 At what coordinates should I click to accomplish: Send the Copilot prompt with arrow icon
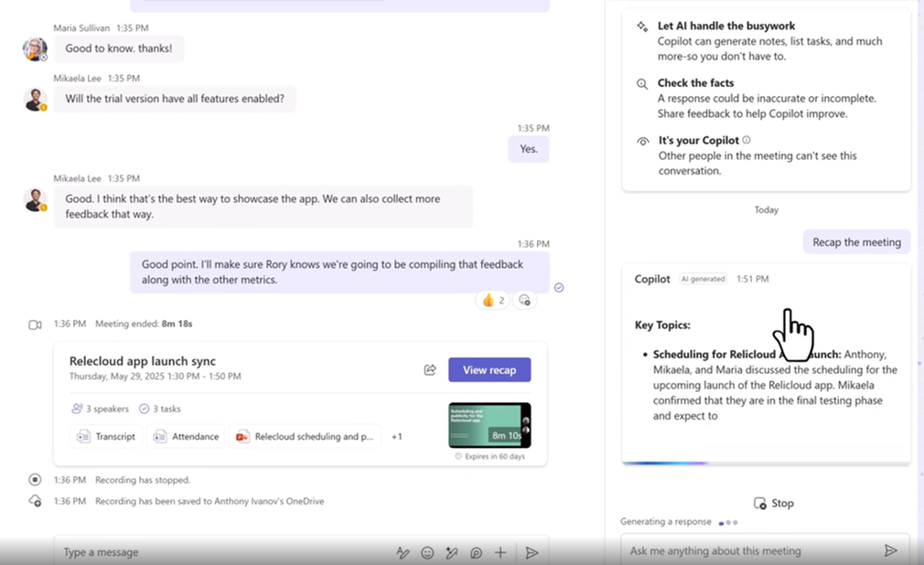890,550
